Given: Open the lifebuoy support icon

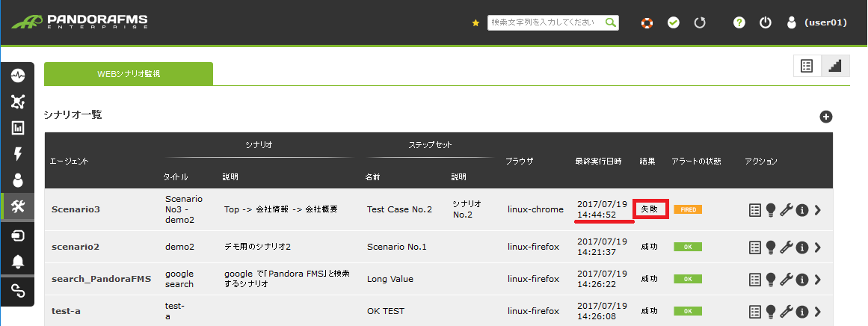Looking at the screenshot, I should click(x=647, y=22).
